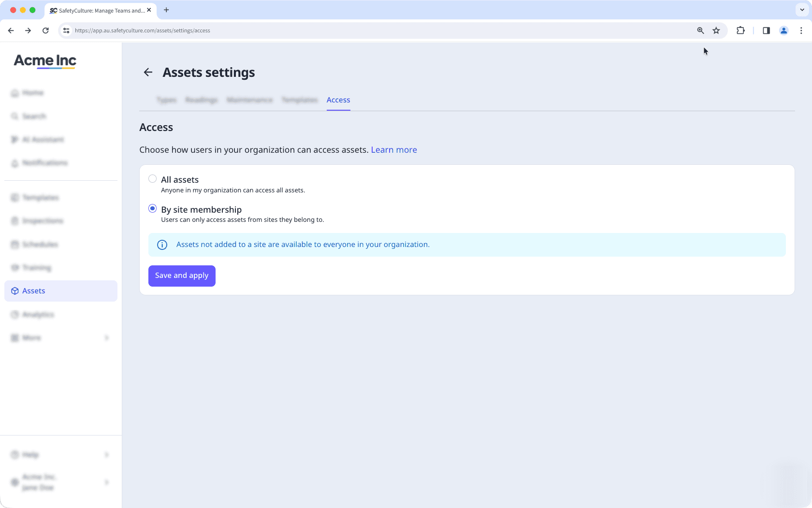The height and width of the screenshot is (508, 812).
Task: Switch to the Maintenance tab
Action: coord(249,100)
